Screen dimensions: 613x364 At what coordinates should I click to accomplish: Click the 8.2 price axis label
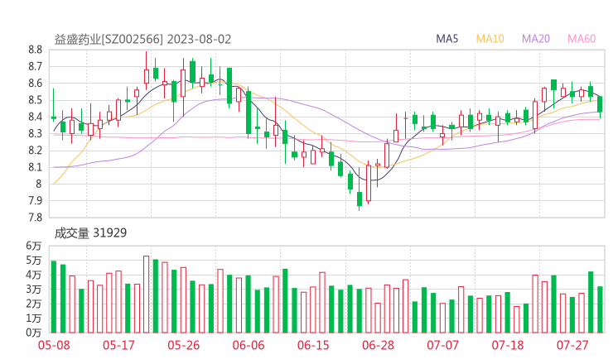coord(35,151)
